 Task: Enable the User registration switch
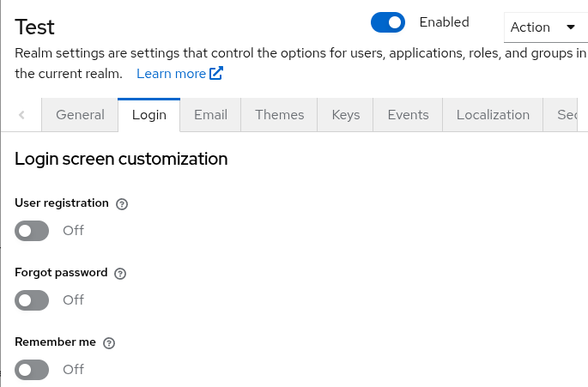[33, 231]
